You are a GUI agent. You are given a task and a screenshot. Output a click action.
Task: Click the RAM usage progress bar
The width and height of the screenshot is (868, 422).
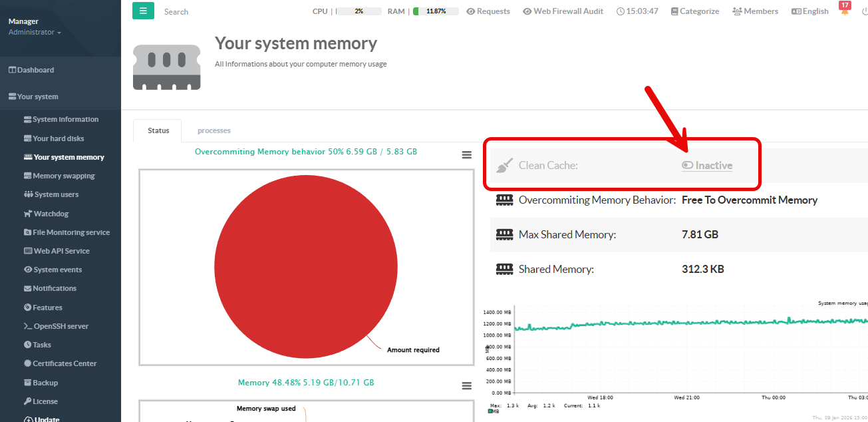(436, 11)
